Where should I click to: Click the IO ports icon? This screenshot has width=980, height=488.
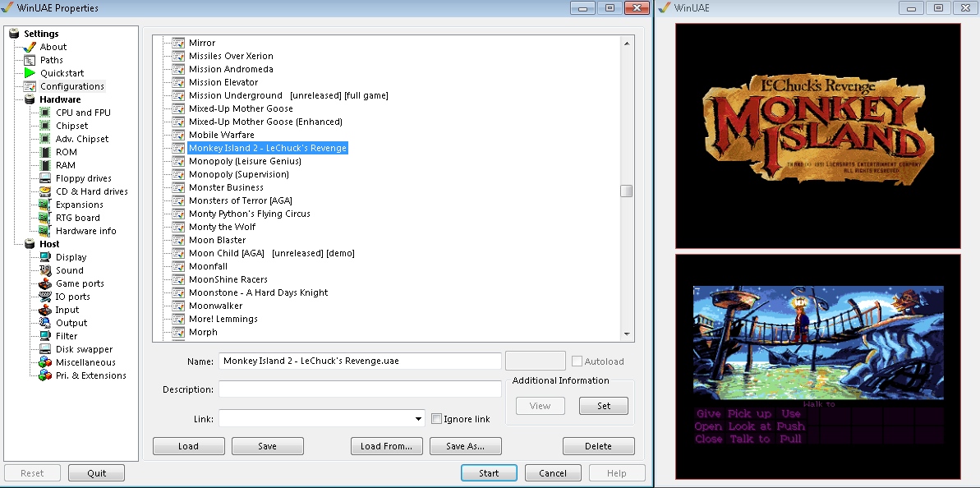click(x=45, y=297)
